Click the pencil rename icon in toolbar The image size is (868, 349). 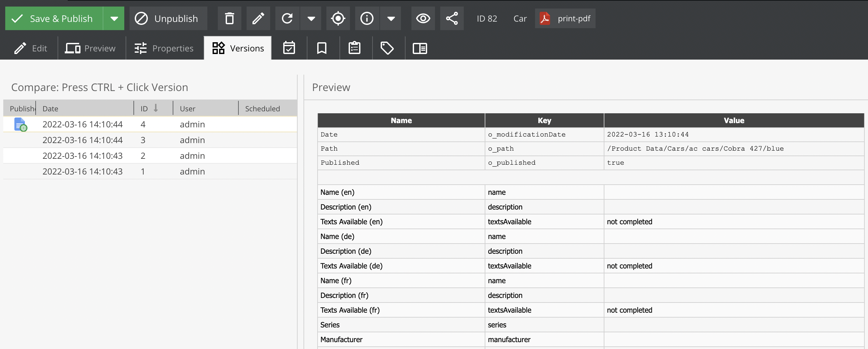coord(258,19)
